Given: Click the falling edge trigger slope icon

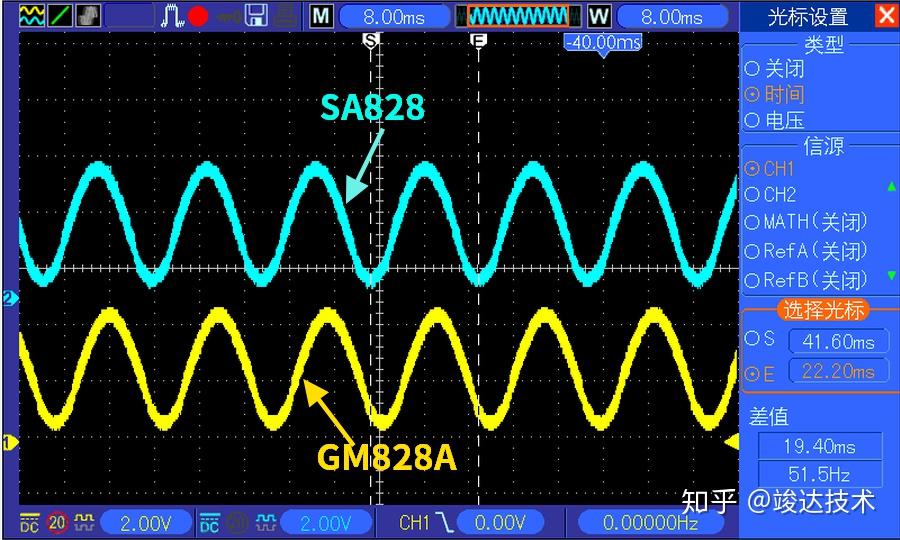Looking at the screenshot, I should tap(444, 522).
